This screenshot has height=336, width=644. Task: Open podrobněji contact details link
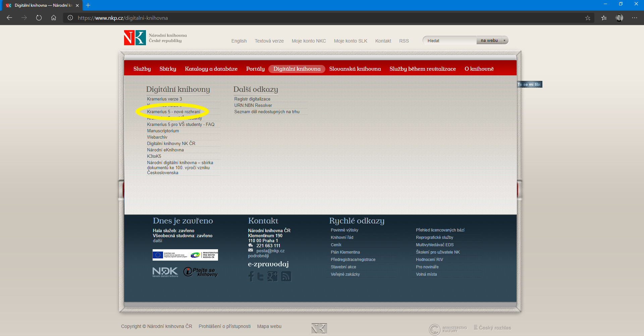(x=258, y=256)
